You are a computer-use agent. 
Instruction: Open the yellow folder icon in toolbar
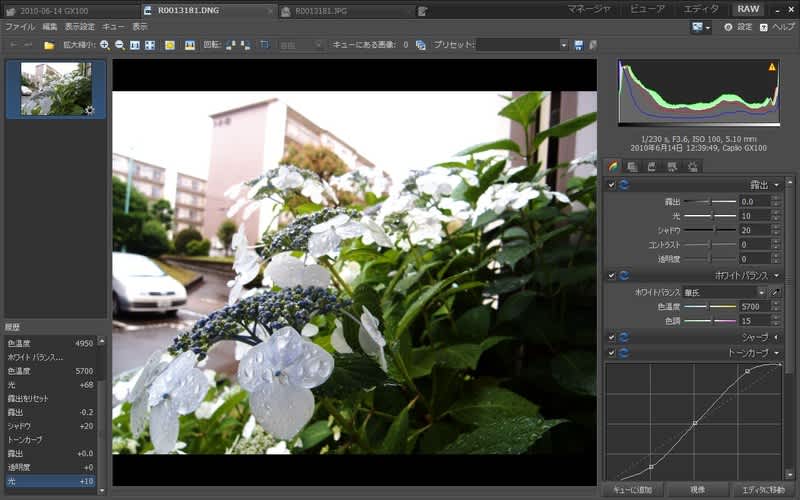point(49,45)
